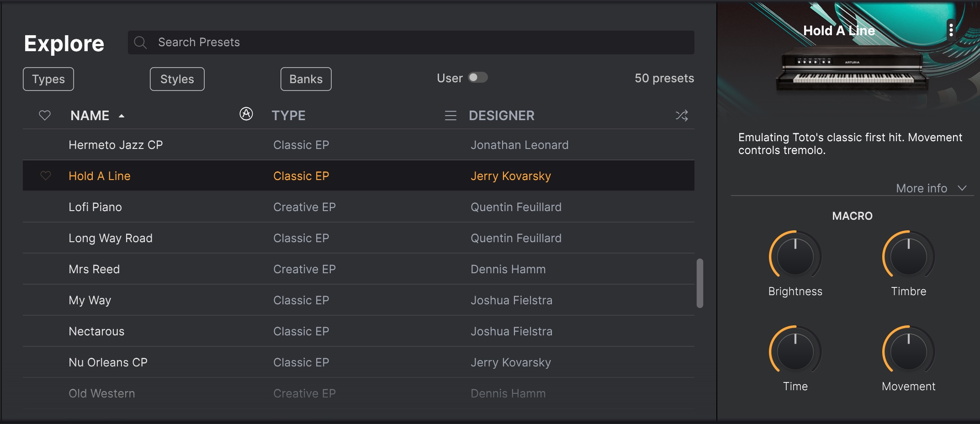Click the shuffle presets icon
This screenshot has height=424, width=980.
(x=682, y=116)
